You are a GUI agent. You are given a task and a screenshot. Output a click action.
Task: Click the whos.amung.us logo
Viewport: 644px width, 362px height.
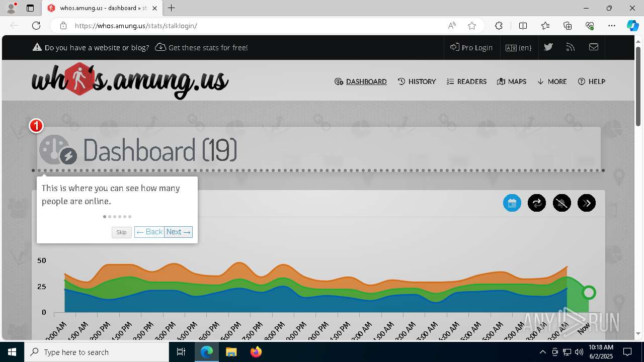(x=130, y=80)
